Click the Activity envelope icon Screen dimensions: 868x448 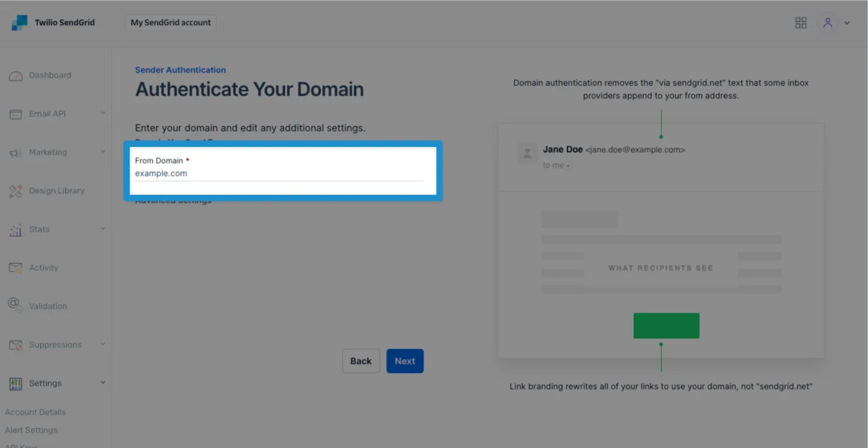[15, 268]
